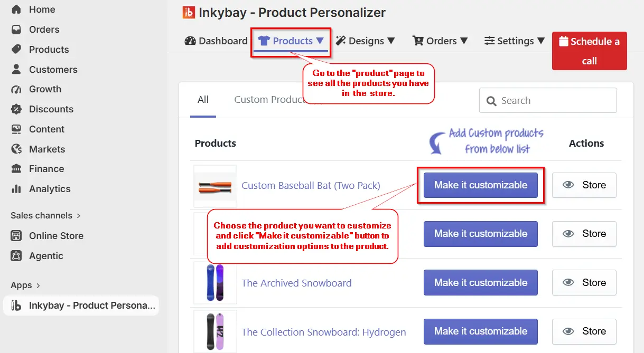Open the Designs dropdown menu
This screenshot has height=353, width=644.
pyautogui.click(x=365, y=41)
